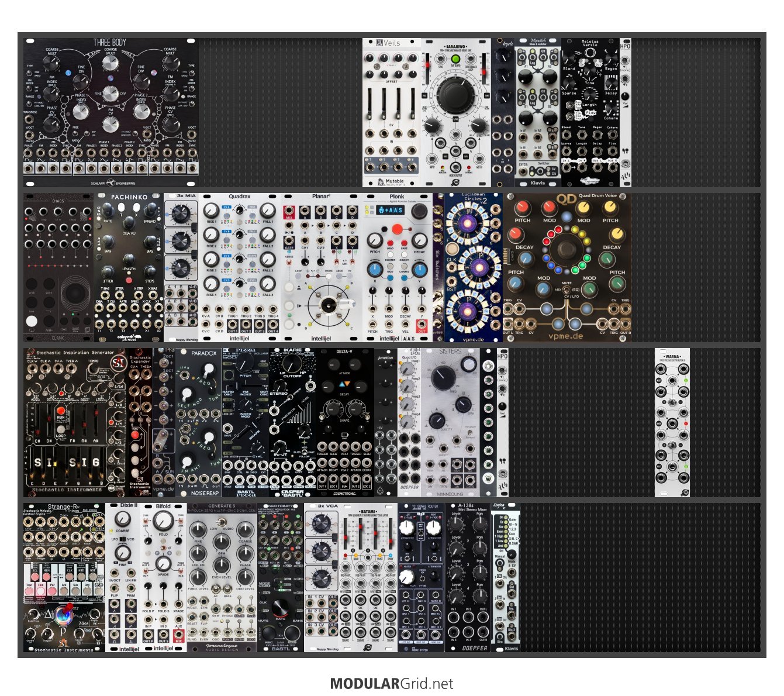Click the PITCH knob on Bastl Pizza
The image size is (784, 696).
point(246,364)
